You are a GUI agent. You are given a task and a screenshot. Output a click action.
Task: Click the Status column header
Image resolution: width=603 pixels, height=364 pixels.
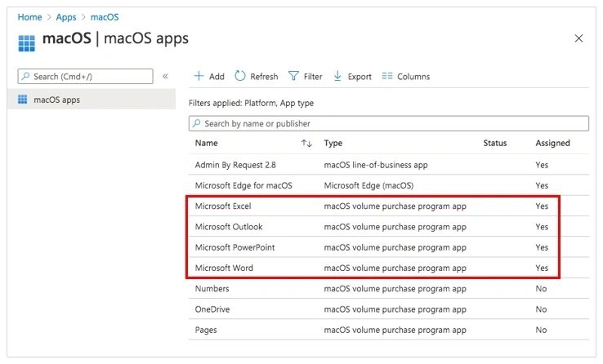click(x=494, y=143)
